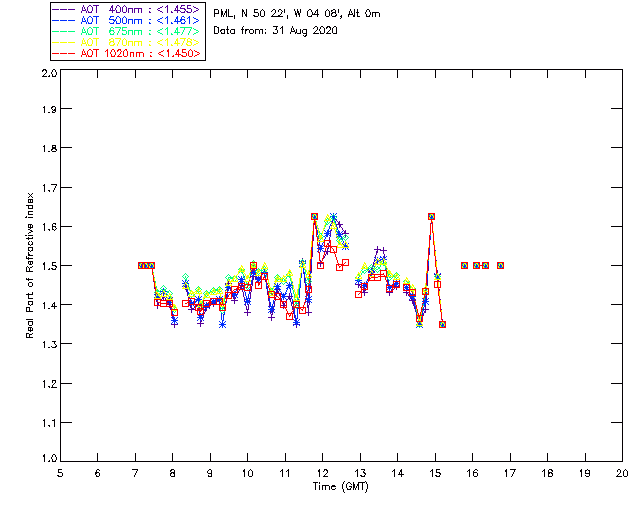This screenshot has width=640, height=512.
Task: Click the 1.7 y-axis tick label
Action: click(49, 188)
